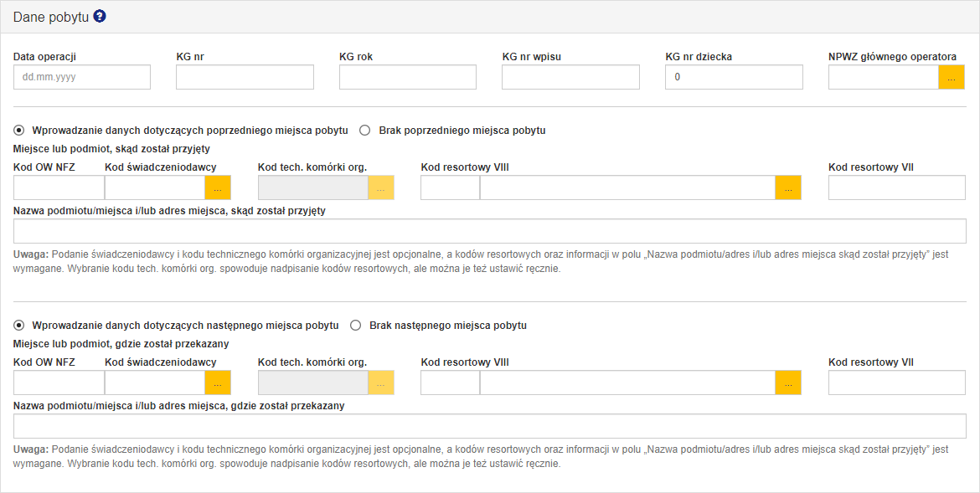The image size is (980, 493).
Task: Click the KG rok input field
Action: (407, 77)
